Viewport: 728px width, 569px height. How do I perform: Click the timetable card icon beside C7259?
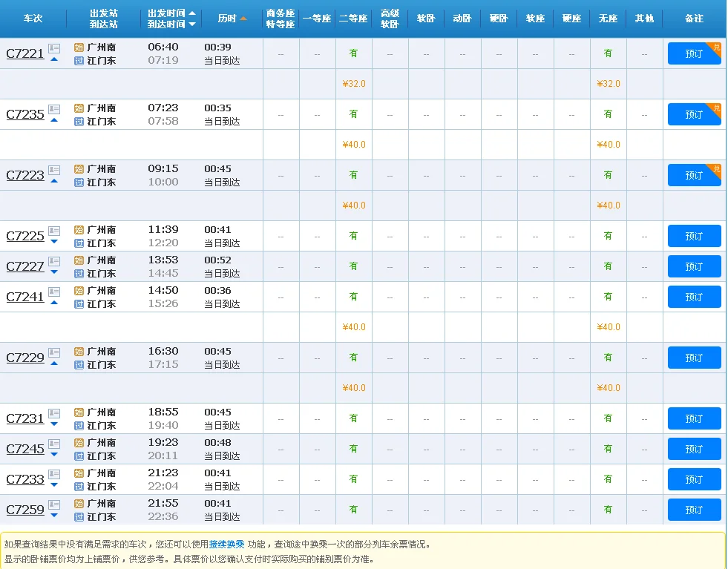tap(53, 505)
